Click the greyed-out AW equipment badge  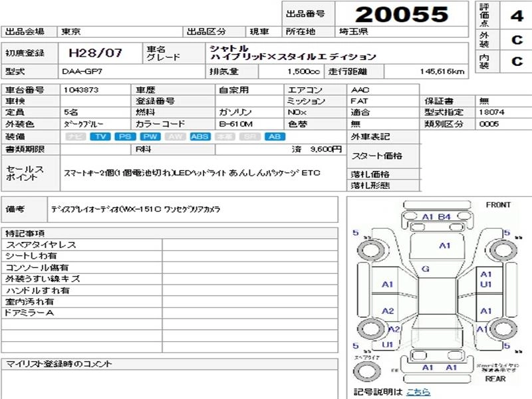(175, 136)
